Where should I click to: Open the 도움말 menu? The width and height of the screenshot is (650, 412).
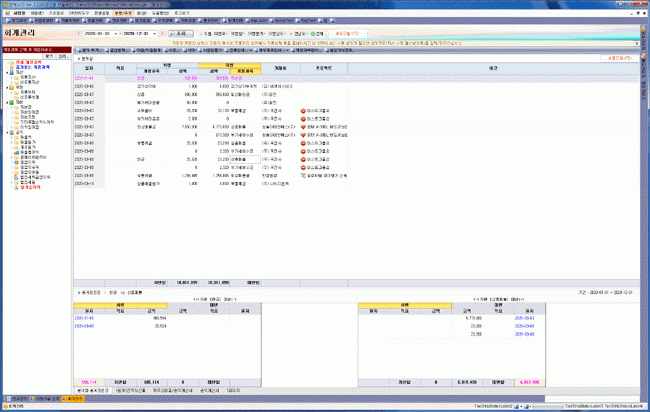click(x=160, y=13)
